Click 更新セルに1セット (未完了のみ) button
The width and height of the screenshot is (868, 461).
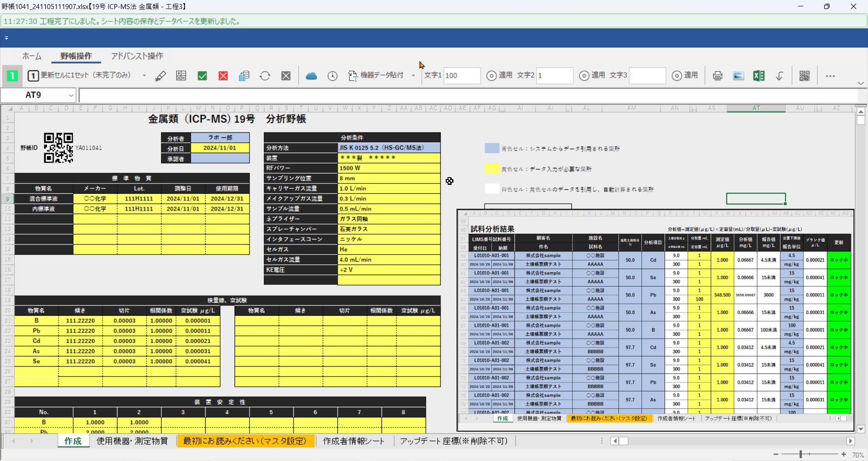(x=80, y=75)
